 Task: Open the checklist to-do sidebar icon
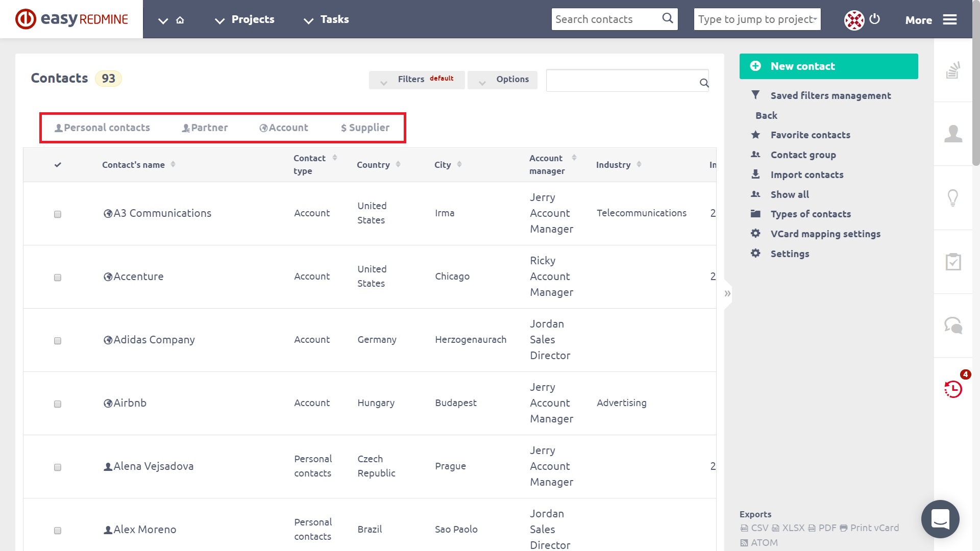[952, 262]
